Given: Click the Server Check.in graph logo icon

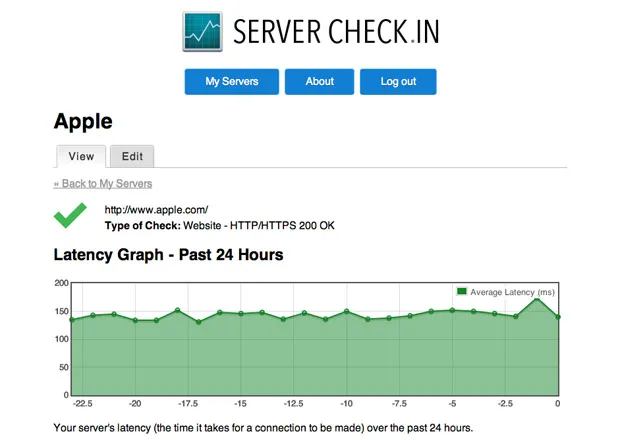Looking at the screenshot, I should pyautogui.click(x=202, y=32).
